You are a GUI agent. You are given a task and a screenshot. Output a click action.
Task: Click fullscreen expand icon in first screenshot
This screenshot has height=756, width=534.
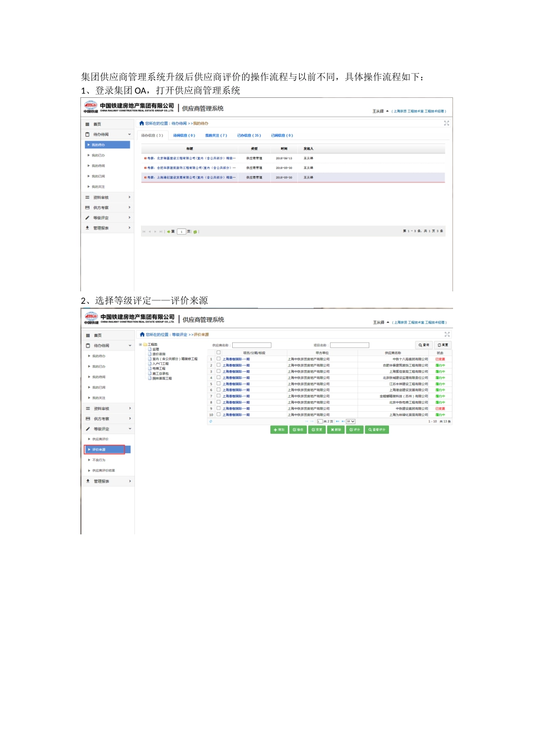(x=447, y=123)
